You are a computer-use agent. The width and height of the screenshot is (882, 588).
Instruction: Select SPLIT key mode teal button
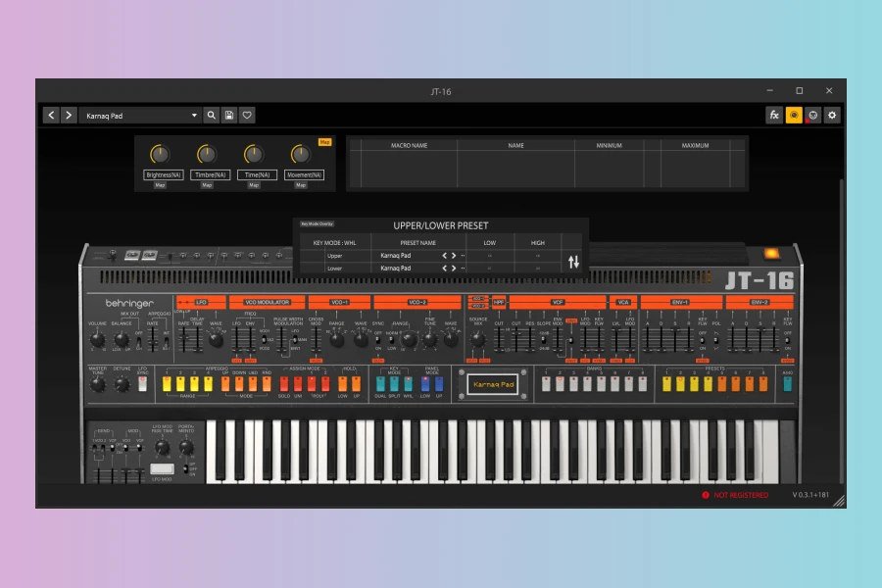click(x=394, y=384)
